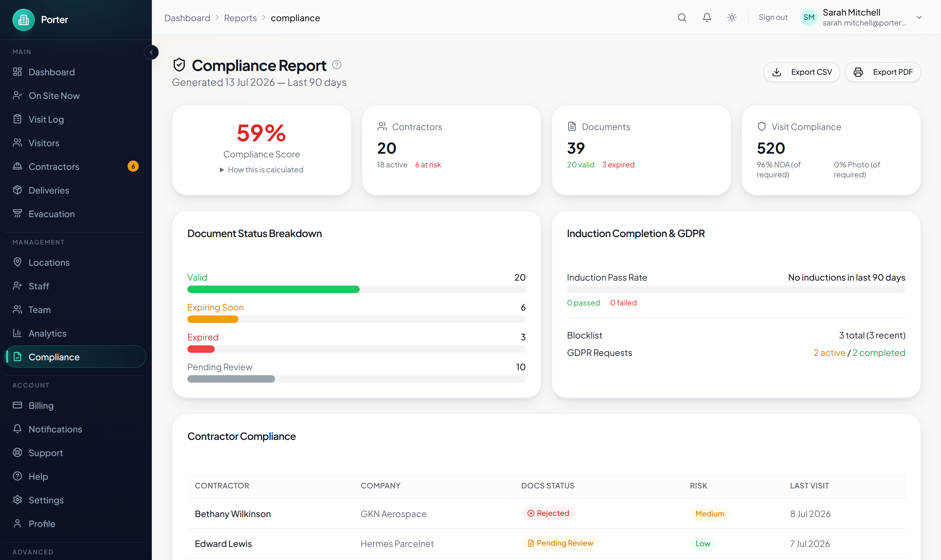941x560 pixels.
Task: Open the Sarah Mitchell account dropdown chevron
Action: point(919,17)
